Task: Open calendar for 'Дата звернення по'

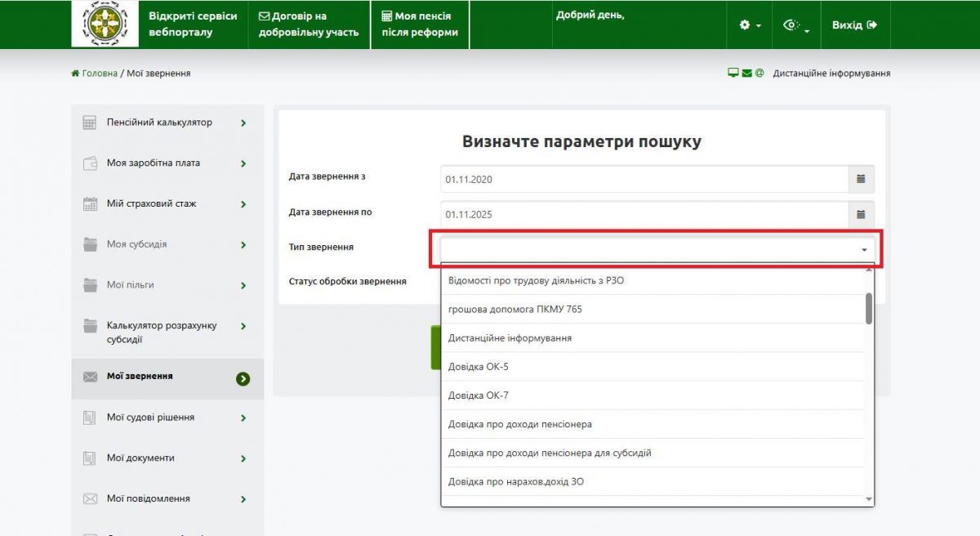Action: pyautogui.click(x=861, y=214)
